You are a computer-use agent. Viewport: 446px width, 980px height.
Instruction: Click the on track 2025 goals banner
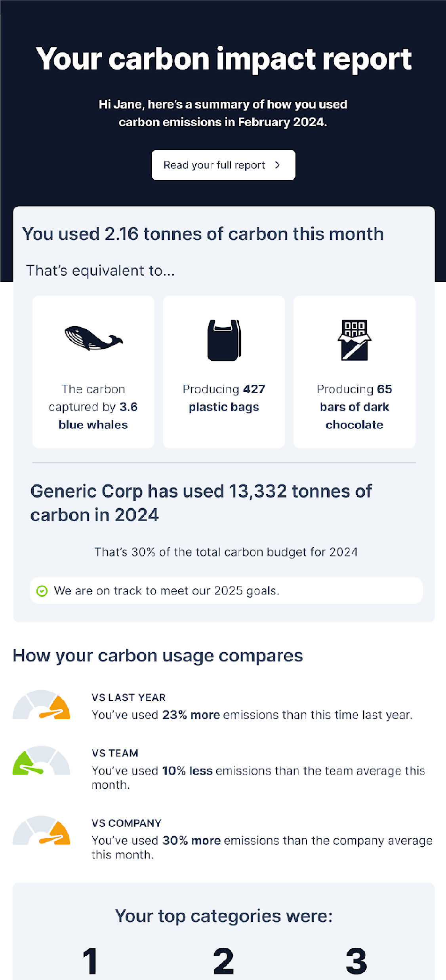point(226,591)
